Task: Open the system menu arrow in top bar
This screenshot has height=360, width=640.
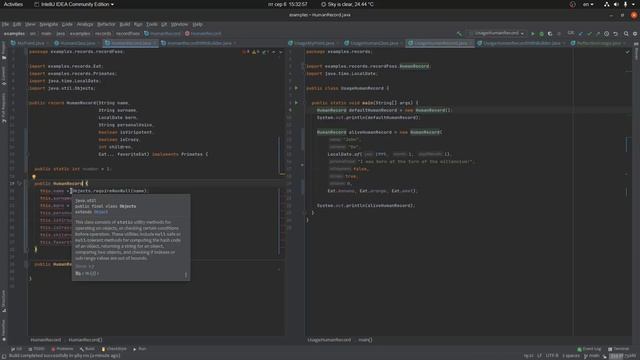Action: [634, 4]
